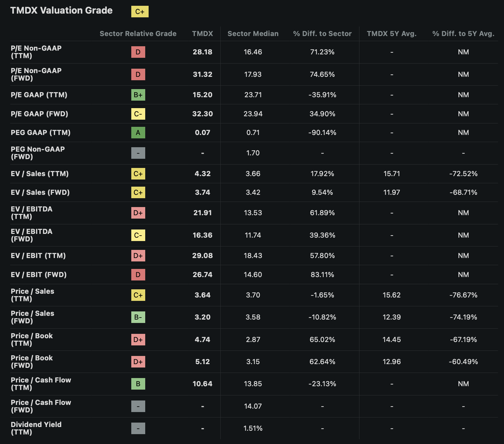Image resolution: width=504 pixels, height=444 pixels.
Task: Click the TMDX value 15.20
Action: click(202, 95)
